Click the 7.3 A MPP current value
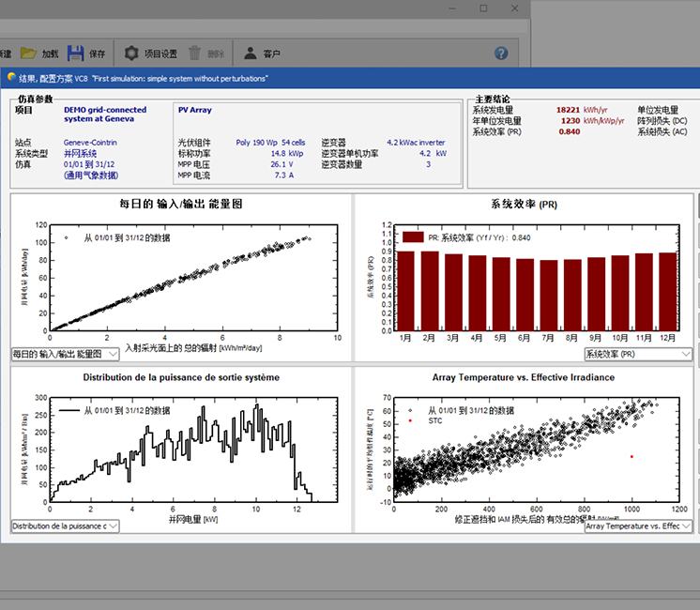This screenshot has width=700, height=610. [x=284, y=175]
